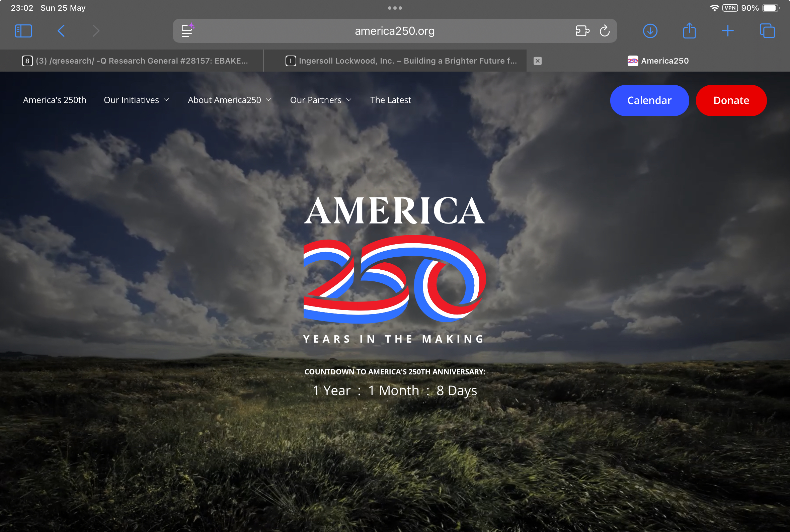Image resolution: width=790 pixels, height=532 pixels.
Task: Close the America250 tab with X
Action: (537, 61)
